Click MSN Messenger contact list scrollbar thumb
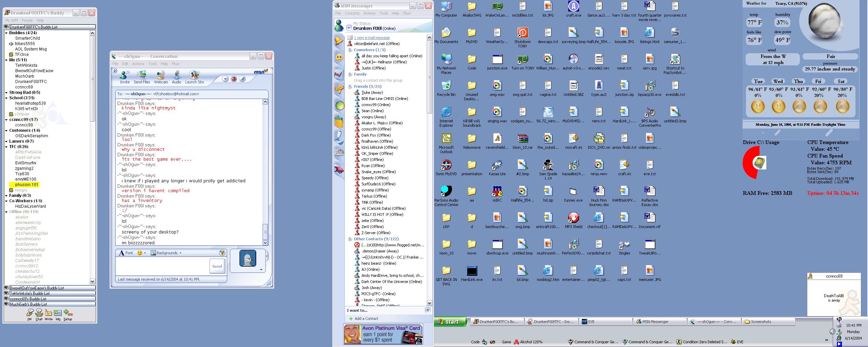 (429, 77)
